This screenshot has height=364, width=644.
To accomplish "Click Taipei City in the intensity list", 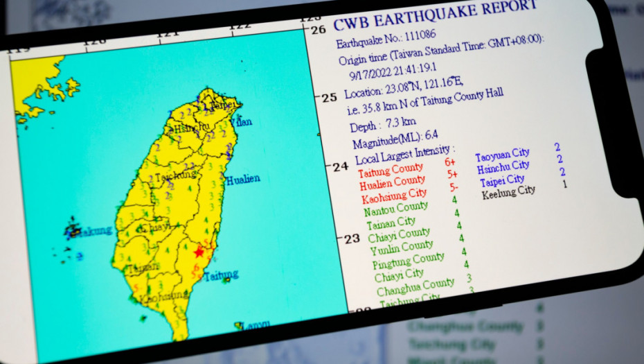I will point(502,180).
